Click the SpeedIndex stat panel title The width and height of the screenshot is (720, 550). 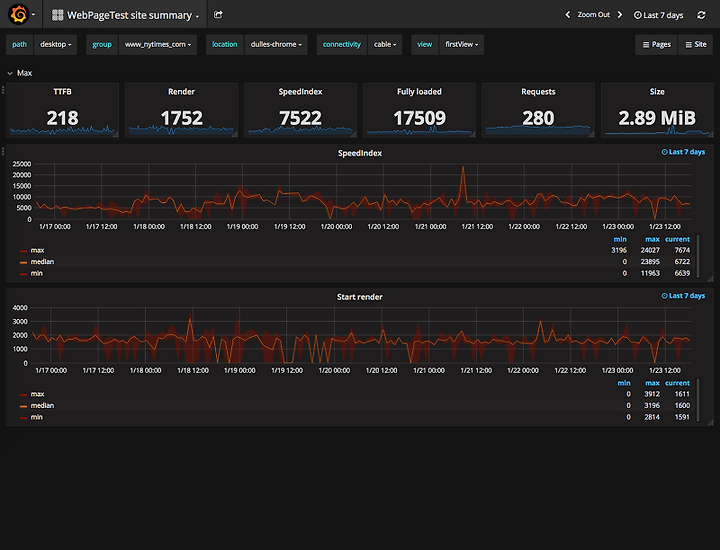click(x=300, y=92)
